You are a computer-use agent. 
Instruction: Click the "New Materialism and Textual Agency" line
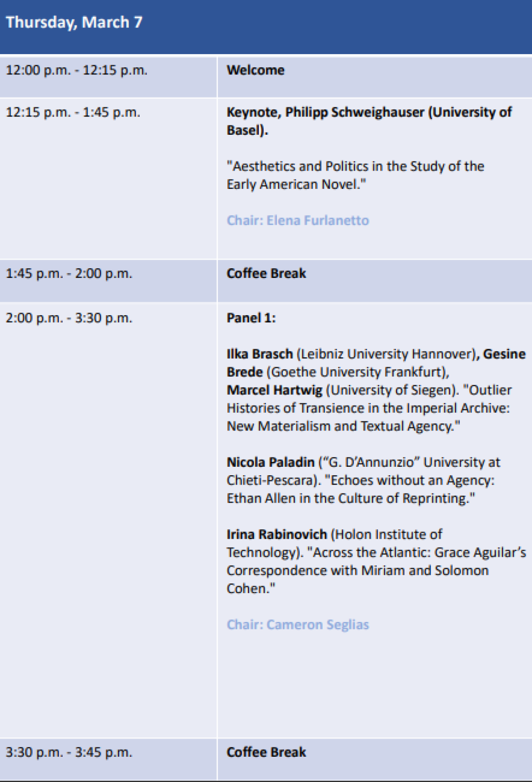[x=343, y=426]
